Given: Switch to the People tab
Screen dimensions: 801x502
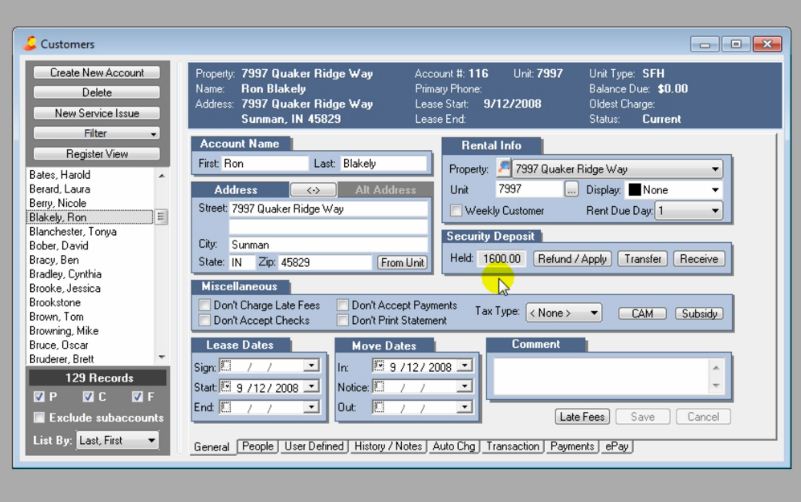Looking at the screenshot, I should 257,446.
